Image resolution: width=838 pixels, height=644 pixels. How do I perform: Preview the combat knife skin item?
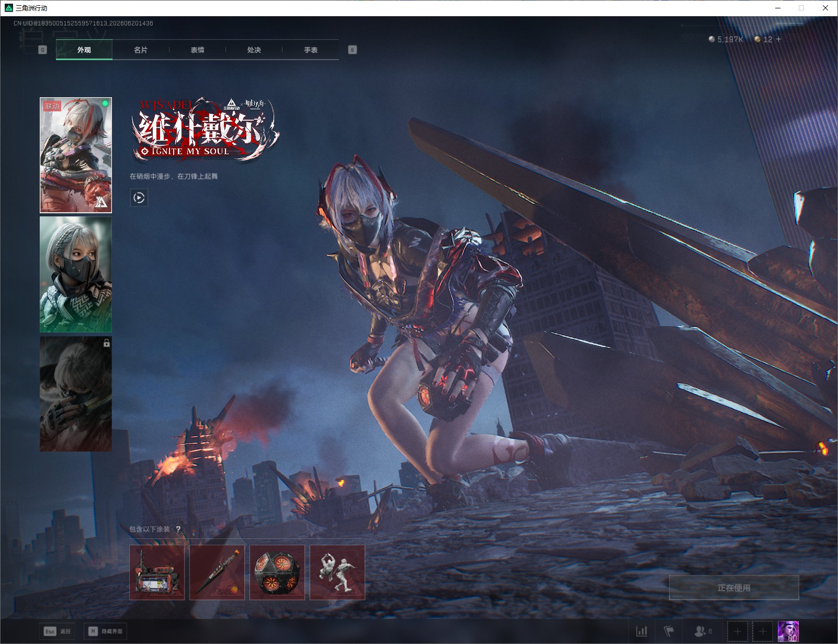pyautogui.click(x=217, y=572)
